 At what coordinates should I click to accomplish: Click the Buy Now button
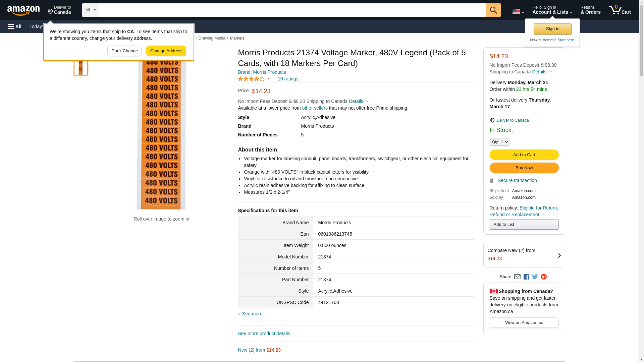click(x=524, y=168)
